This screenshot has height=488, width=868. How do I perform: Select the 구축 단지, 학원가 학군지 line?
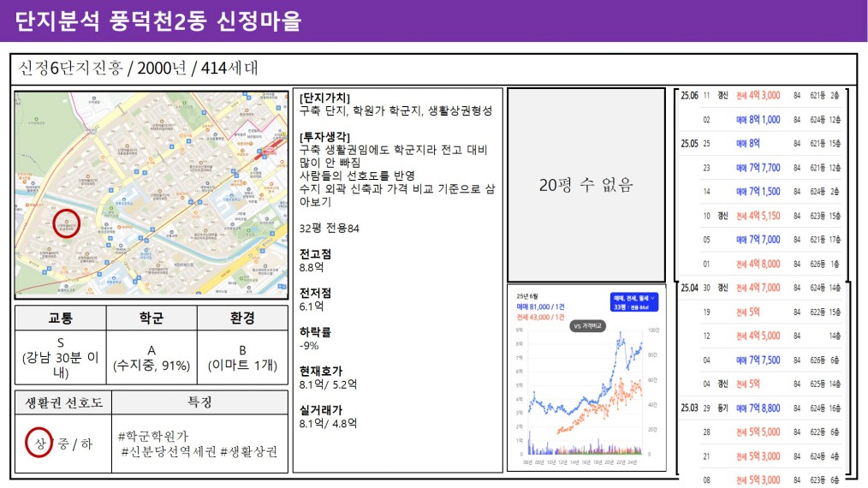click(x=395, y=110)
